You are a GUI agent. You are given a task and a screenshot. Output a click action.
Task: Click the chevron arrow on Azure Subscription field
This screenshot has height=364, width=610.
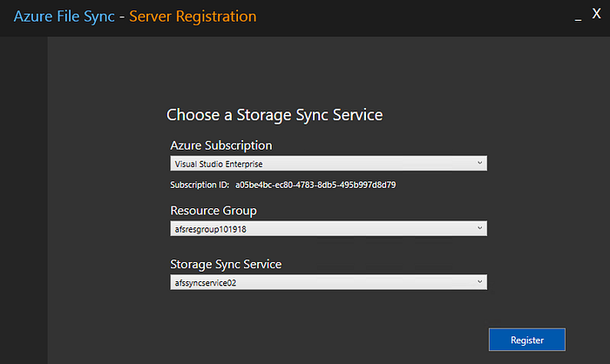tap(479, 164)
